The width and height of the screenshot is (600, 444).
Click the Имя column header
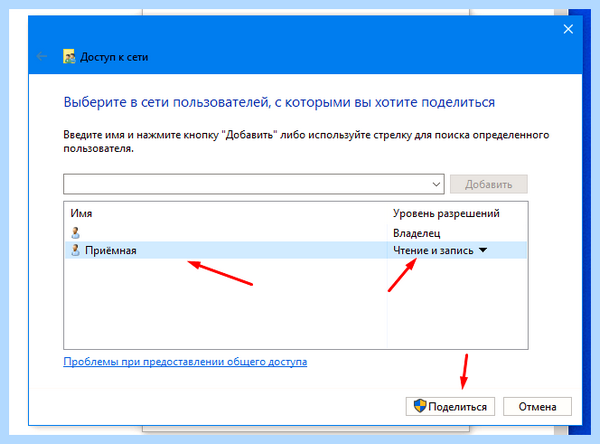[81, 213]
